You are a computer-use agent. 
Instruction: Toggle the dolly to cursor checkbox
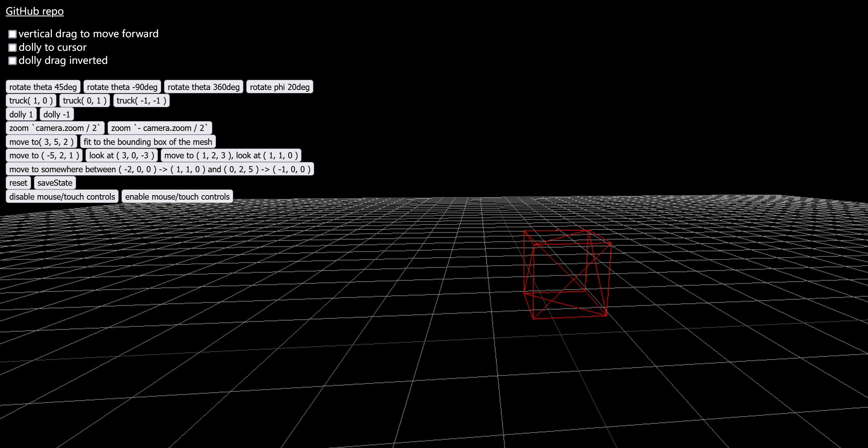pyautogui.click(x=13, y=47)
